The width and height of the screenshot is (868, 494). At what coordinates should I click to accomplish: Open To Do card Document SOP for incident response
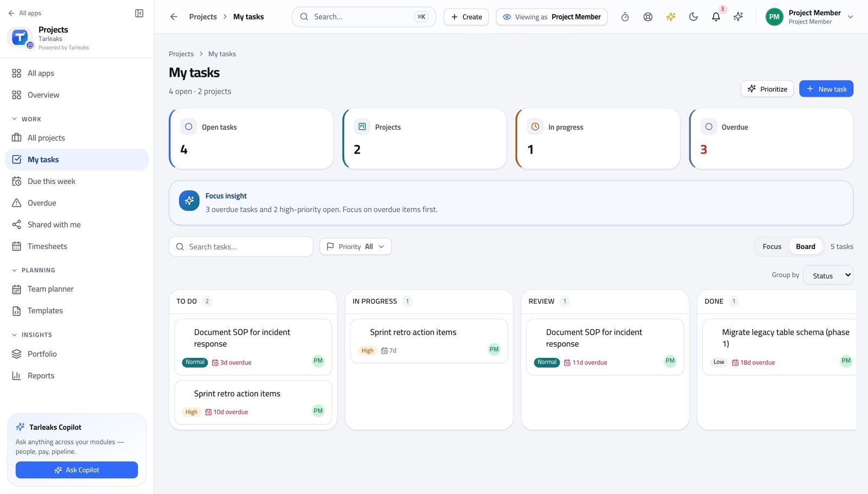[253, 347]
